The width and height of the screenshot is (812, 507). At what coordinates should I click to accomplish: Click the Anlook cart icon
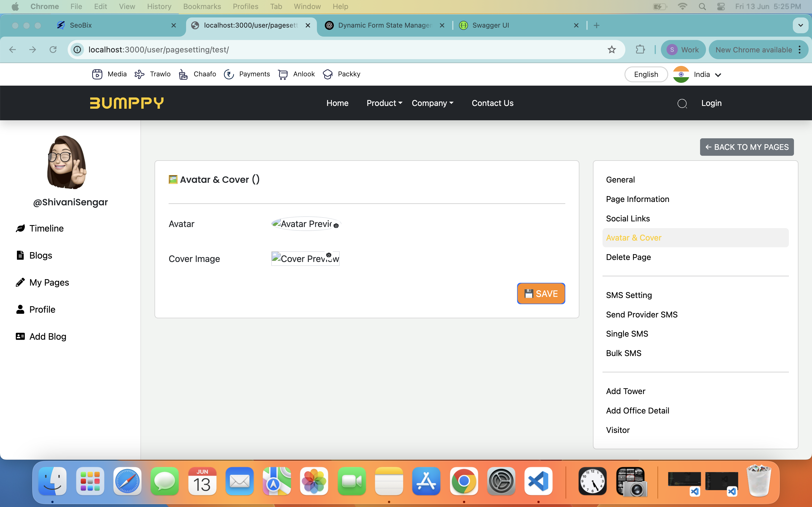pyautogui.click(x=283, y=74)
